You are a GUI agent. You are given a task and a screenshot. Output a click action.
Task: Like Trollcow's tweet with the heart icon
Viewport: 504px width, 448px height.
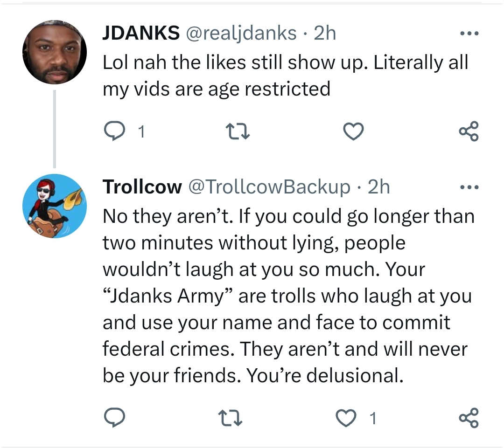[346, 418]
